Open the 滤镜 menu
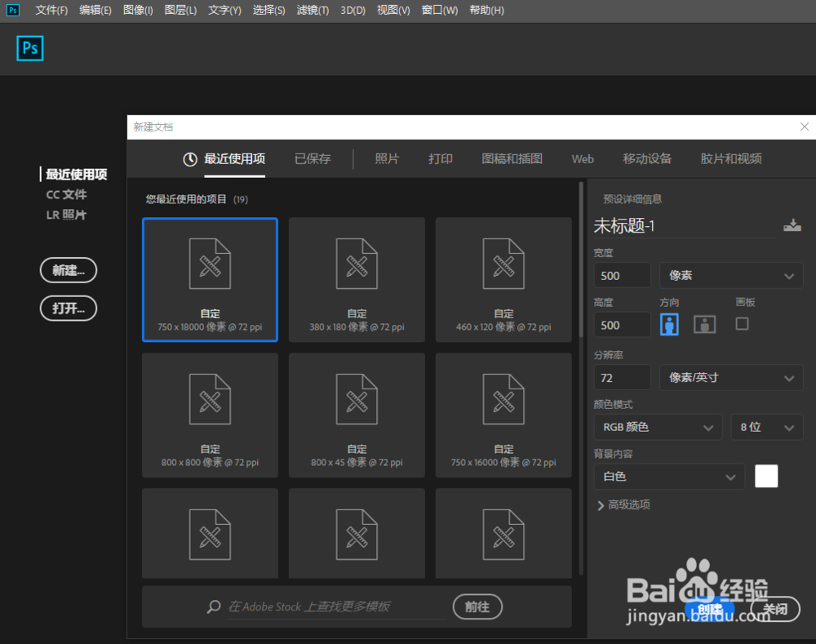 (313, 10)
